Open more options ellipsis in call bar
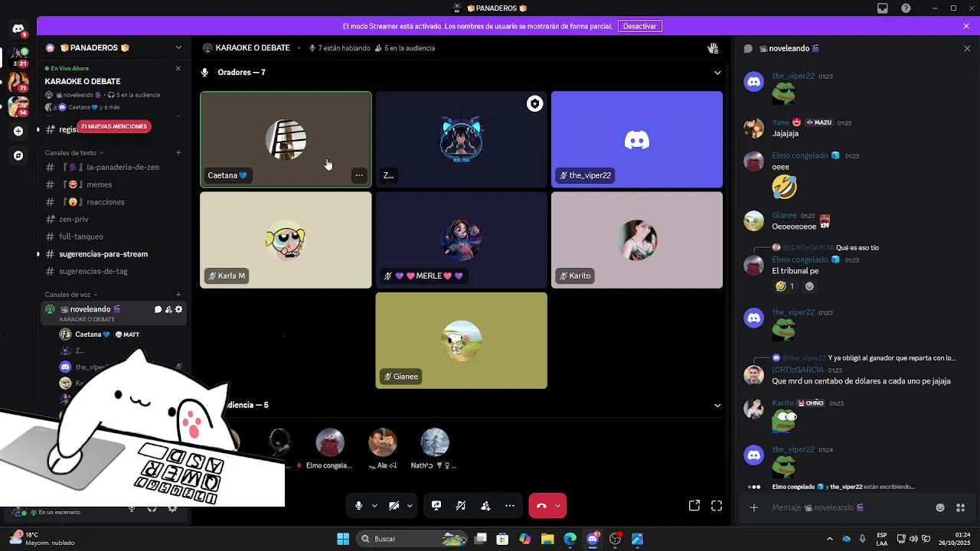Viewport: 980px width, 551px height. point(510,506)
